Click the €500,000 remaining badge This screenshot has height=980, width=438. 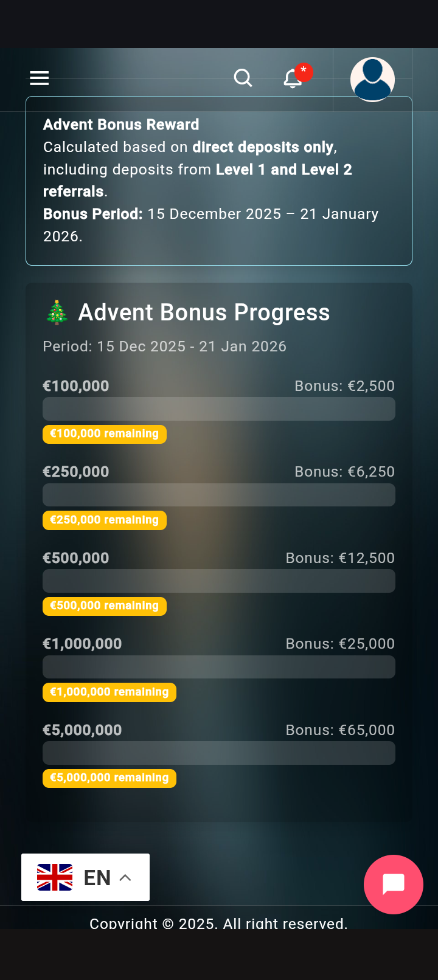104,606
